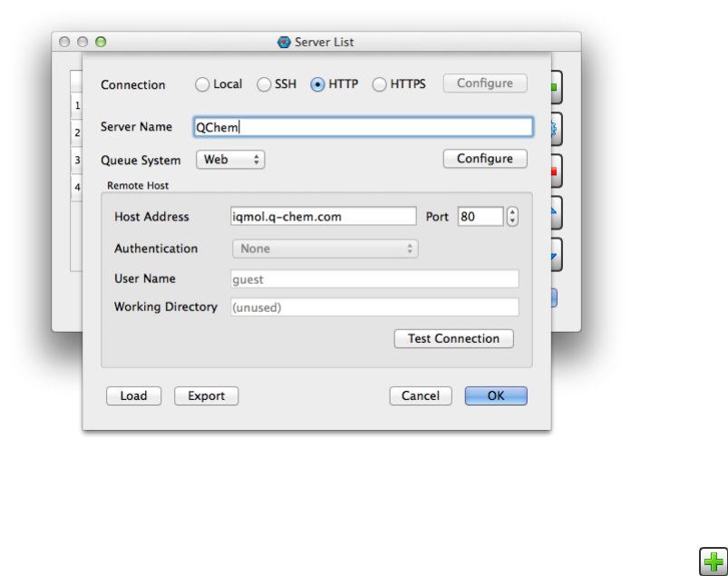Screen dimensions: 728x576
Task: Select row 4 in the Server List table
Action: (76, 187)
